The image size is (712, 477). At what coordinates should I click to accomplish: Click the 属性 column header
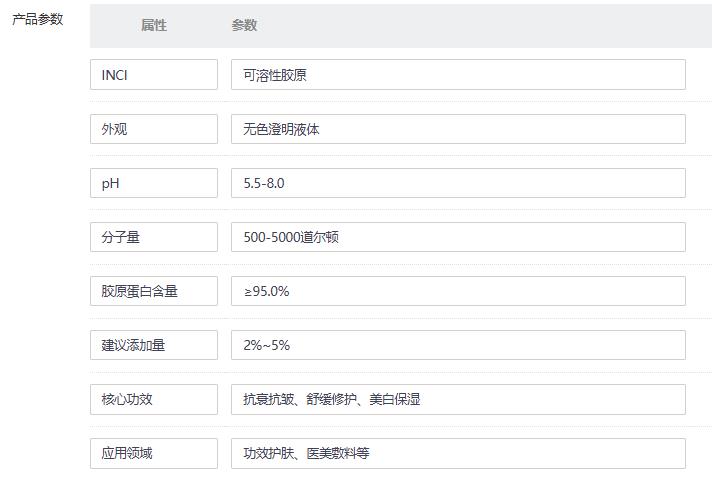pos(153,26)
